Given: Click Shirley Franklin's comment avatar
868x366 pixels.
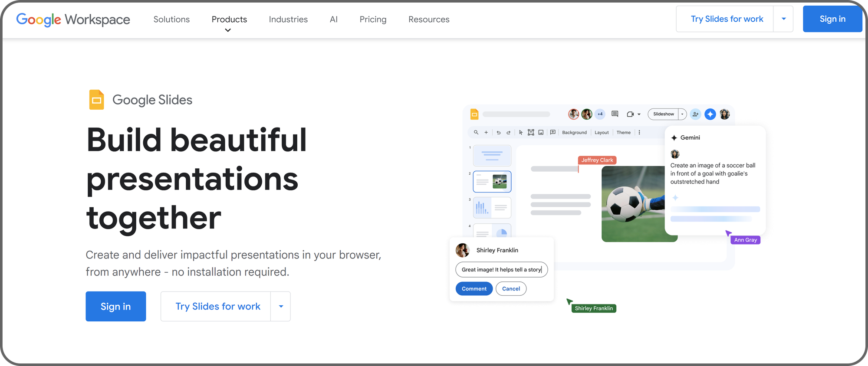Looking at the screenshot, I should coord(463,250).
